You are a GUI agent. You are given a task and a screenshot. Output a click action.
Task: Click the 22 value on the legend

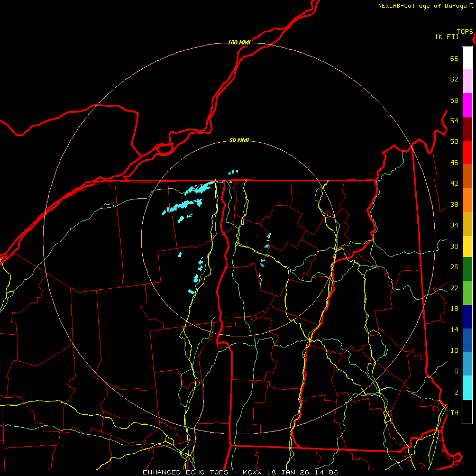(454, 288)
